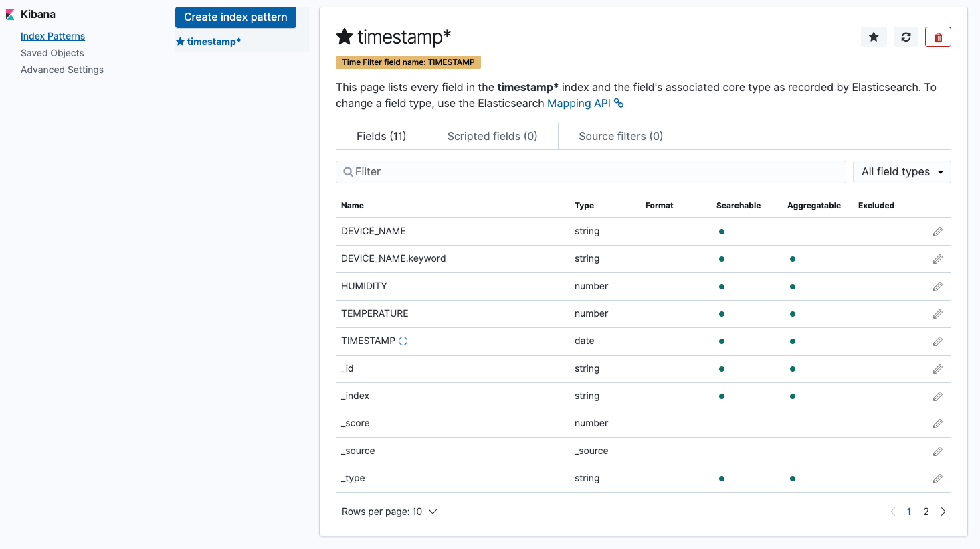Viewport: 980px width, 549px height.
Task: Click the Time Filter field name badge
Action: pos(408,62)
